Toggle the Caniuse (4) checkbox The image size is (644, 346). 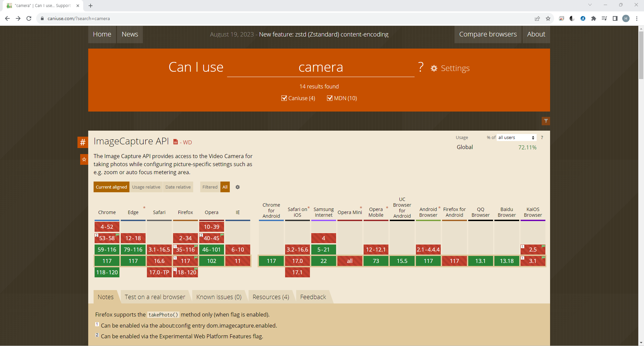284,98
